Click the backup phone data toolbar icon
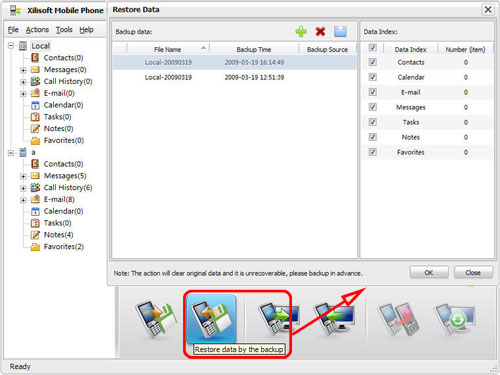The width and height of the screenshot is (500, 375). 156,319
